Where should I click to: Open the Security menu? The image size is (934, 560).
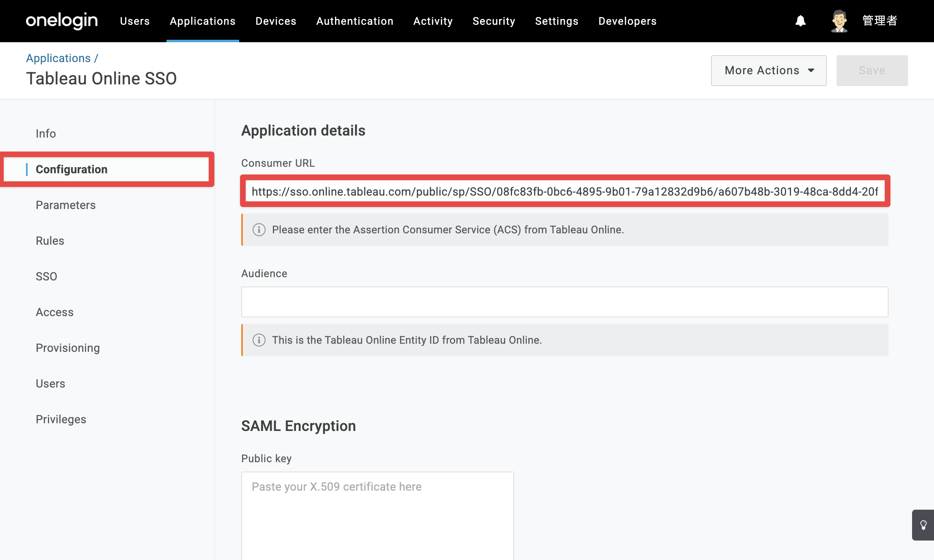point(494,21)
